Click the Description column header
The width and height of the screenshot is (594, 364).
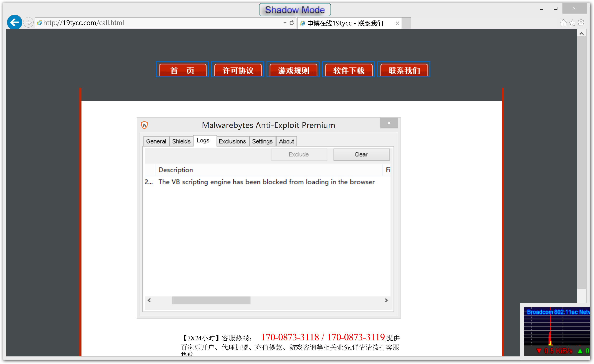268,170
